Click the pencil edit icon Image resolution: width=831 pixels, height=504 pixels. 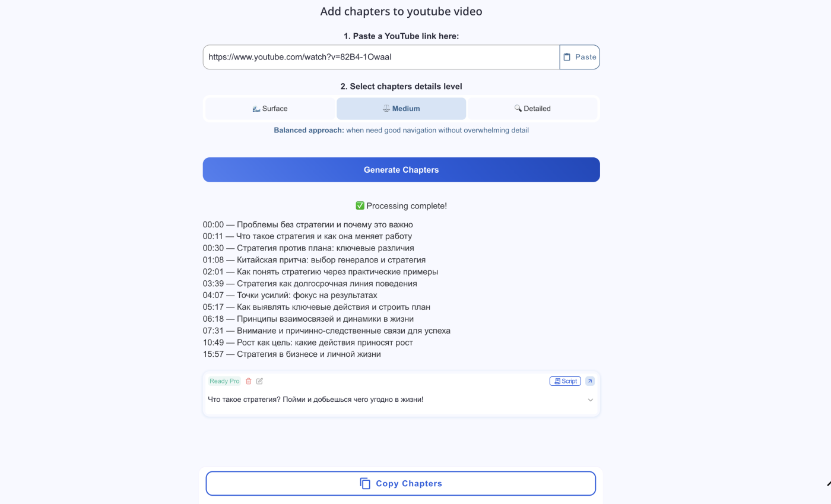click(x=259, y=381)
